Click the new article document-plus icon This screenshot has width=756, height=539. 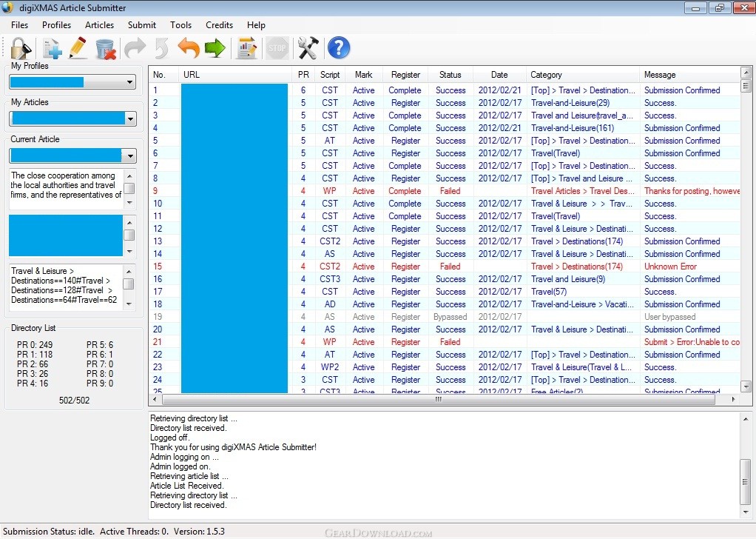click(x=52, y=48)
